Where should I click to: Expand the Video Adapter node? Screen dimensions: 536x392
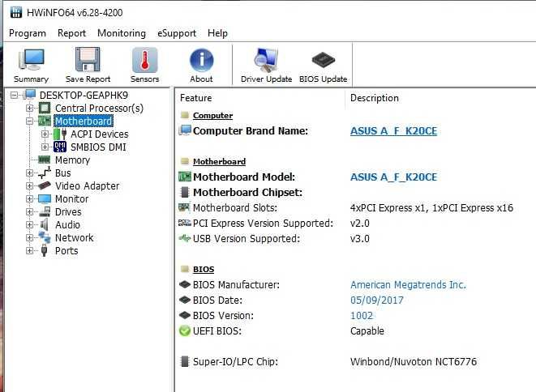[x=30, y=185]
